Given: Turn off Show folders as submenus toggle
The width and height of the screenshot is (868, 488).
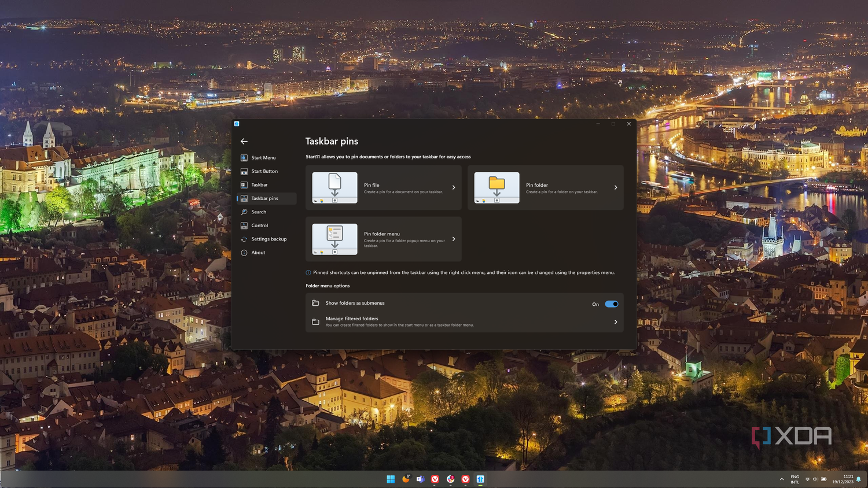Looking at the screenshot, I should tap(612, 304).
